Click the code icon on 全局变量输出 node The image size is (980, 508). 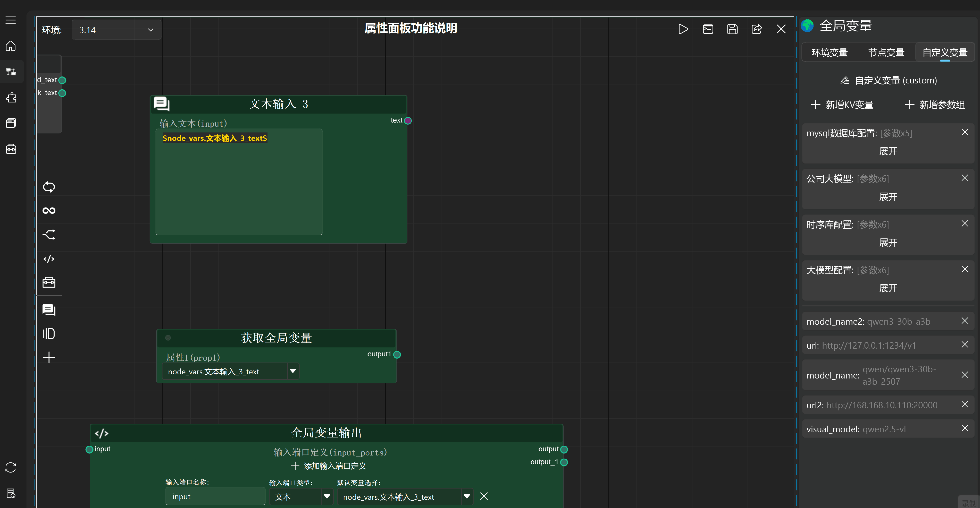pyautogui.click(x=102, y=434)
